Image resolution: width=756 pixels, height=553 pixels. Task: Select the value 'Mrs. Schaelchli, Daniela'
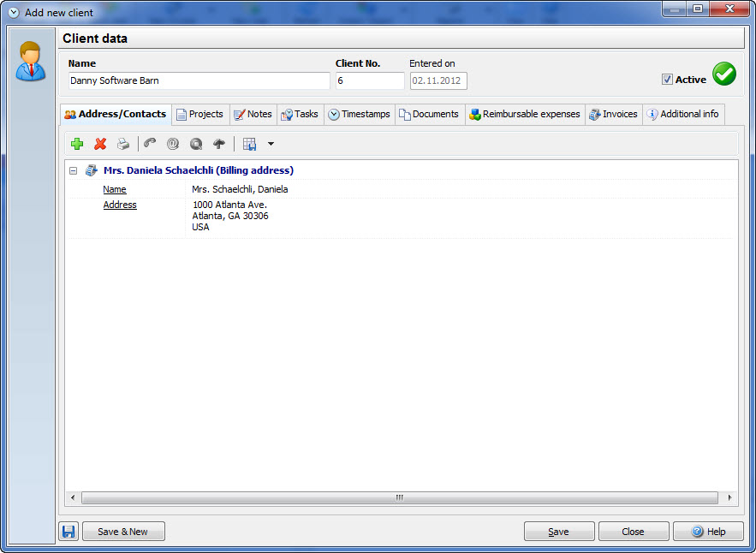(240, 189)
